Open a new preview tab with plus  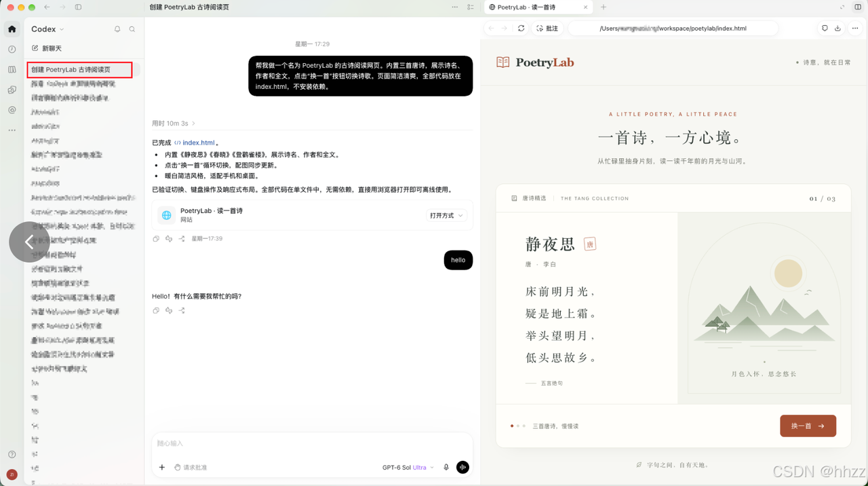tap(604, 7)
